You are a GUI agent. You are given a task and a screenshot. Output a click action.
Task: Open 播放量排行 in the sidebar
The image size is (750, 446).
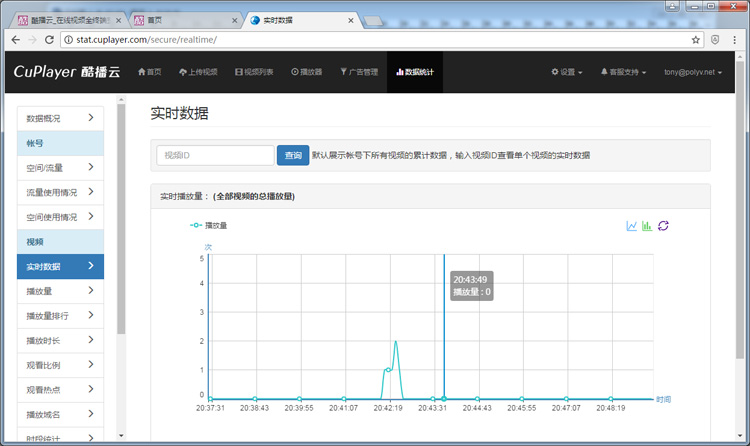pyautogui.click(x=60, y=316)
